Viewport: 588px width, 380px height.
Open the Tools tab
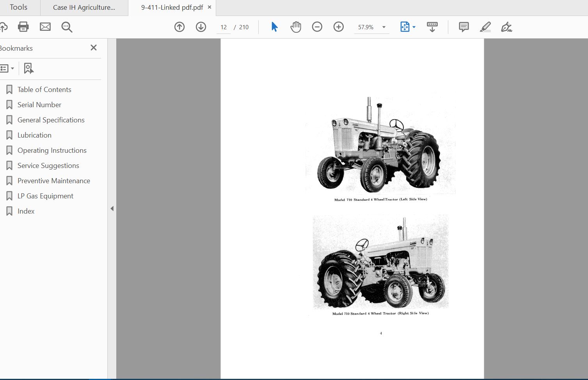[19, 7]
